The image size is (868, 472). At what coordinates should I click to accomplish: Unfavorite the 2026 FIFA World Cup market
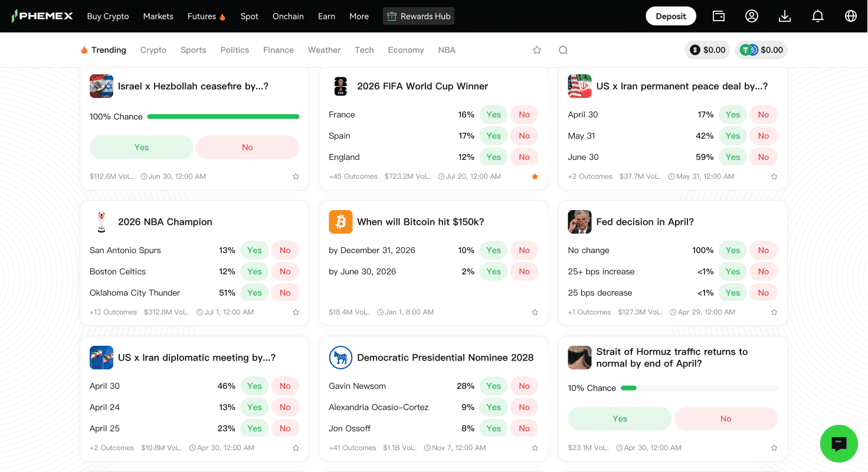[535, 176]
